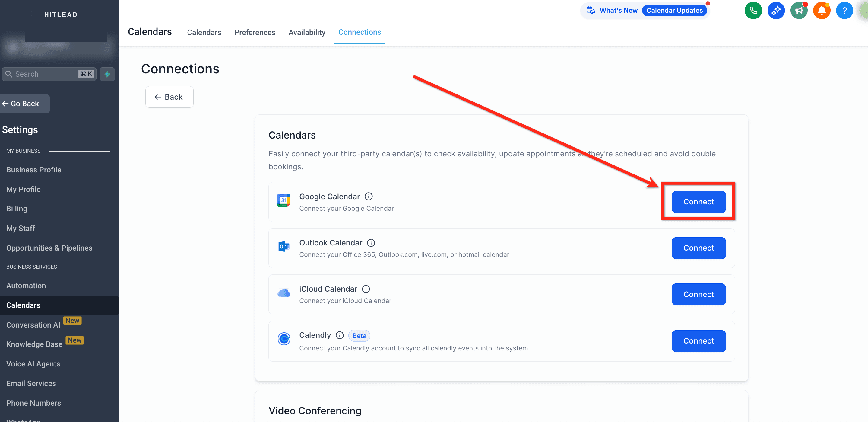Screen dimensions: 868x422
Task: Open the Calendar Updates pill
Action: pyautogui.click(x=674, y=11)
